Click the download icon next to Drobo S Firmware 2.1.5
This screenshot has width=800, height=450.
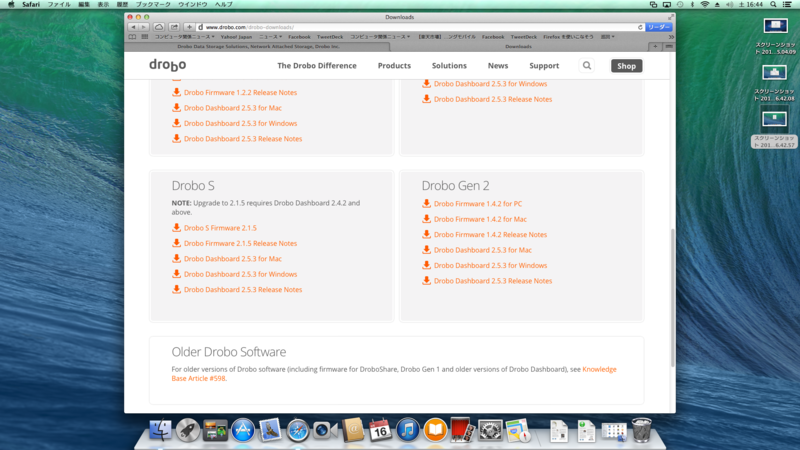[176, 228]
